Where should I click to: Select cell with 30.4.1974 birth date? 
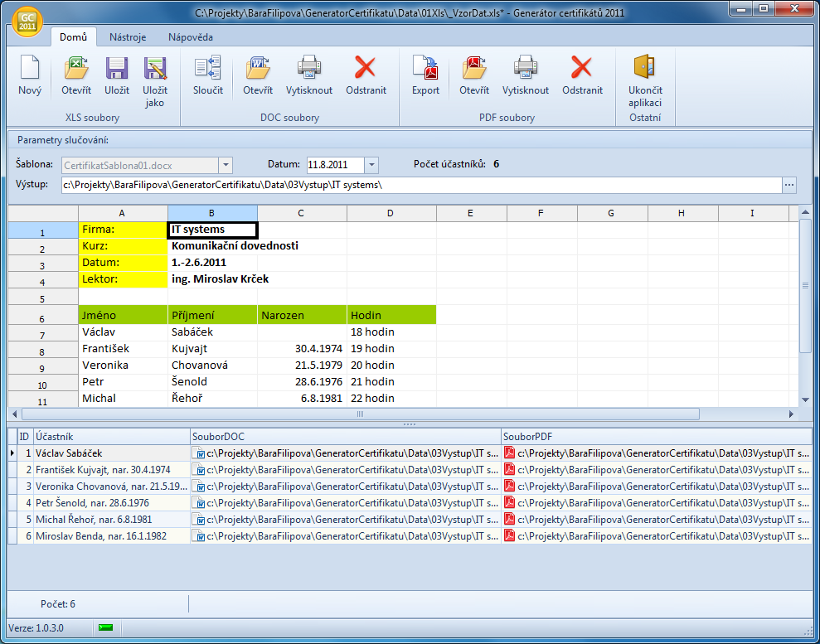click(302, 349)
